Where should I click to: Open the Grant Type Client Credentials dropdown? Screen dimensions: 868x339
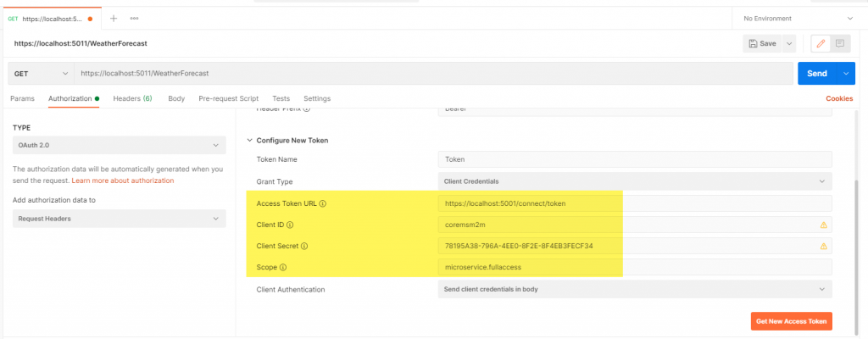click(x=635, y=181)
